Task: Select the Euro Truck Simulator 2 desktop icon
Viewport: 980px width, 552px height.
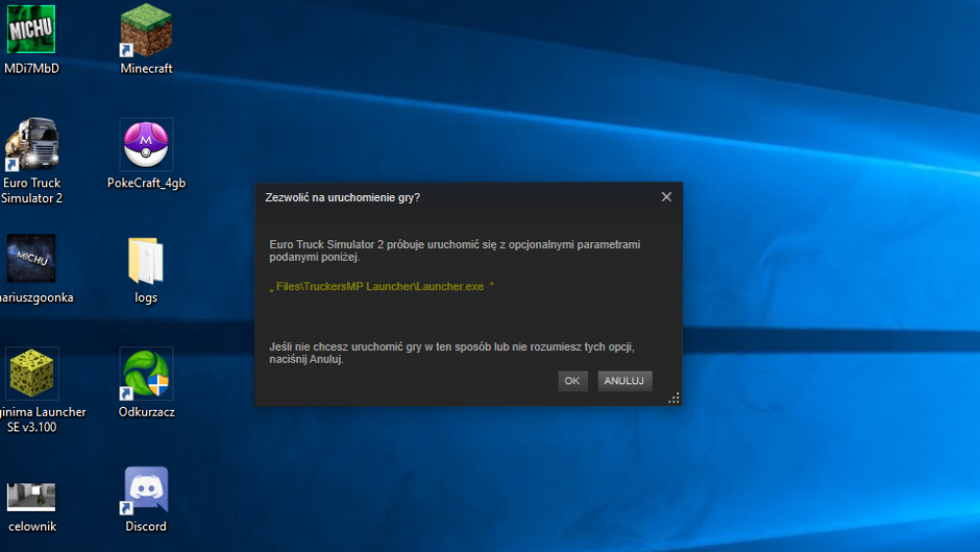Action: click(x=32, y=146)
